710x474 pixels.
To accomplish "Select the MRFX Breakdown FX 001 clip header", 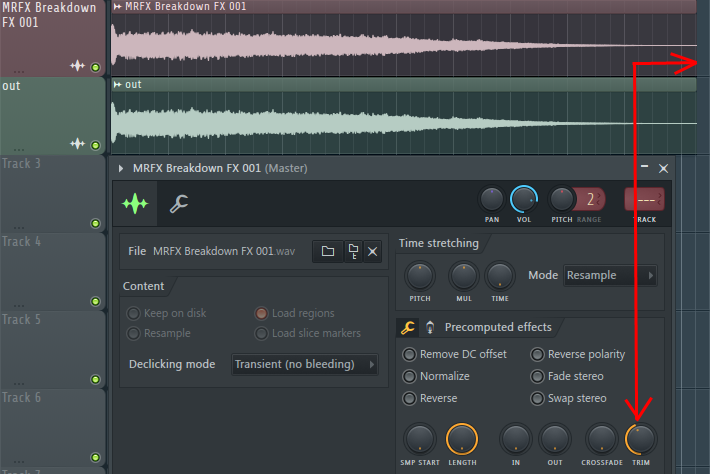I will (404, 6).
